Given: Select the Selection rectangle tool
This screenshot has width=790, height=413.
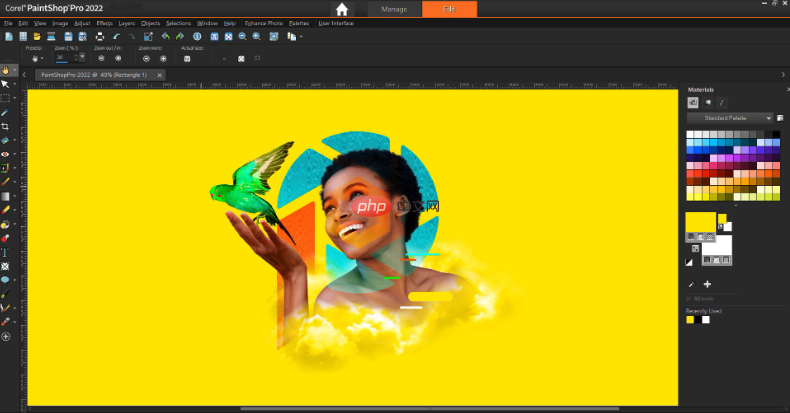Looking at the screenshot, I should (x=5, y=98).
